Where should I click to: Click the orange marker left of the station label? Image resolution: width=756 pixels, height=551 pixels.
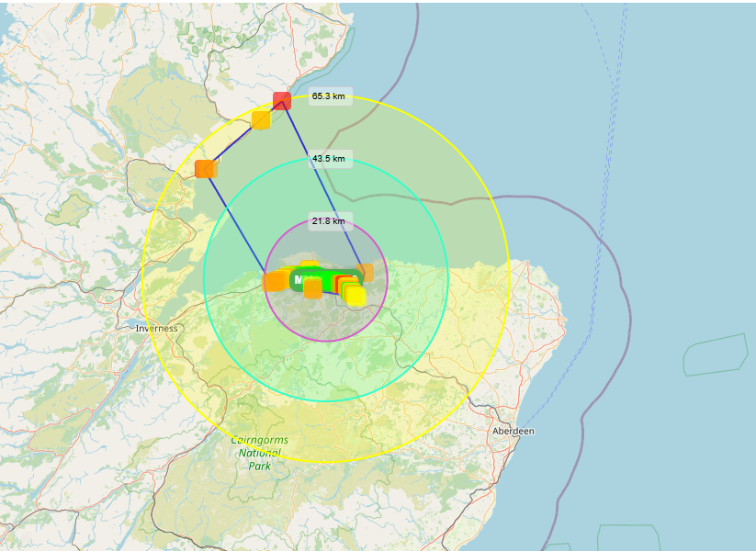[275, 280]
